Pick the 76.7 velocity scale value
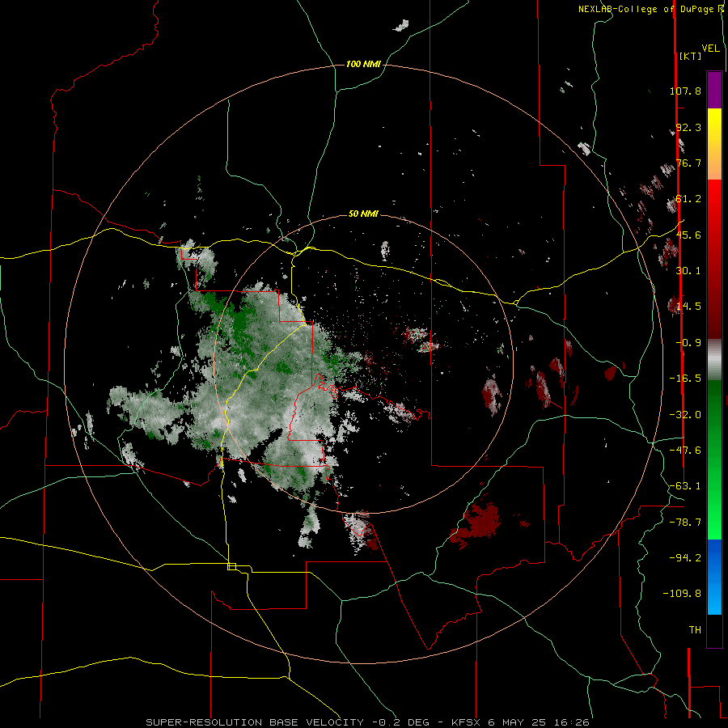Viewport: 728px width, 728px height. click(x=688, y=163)
